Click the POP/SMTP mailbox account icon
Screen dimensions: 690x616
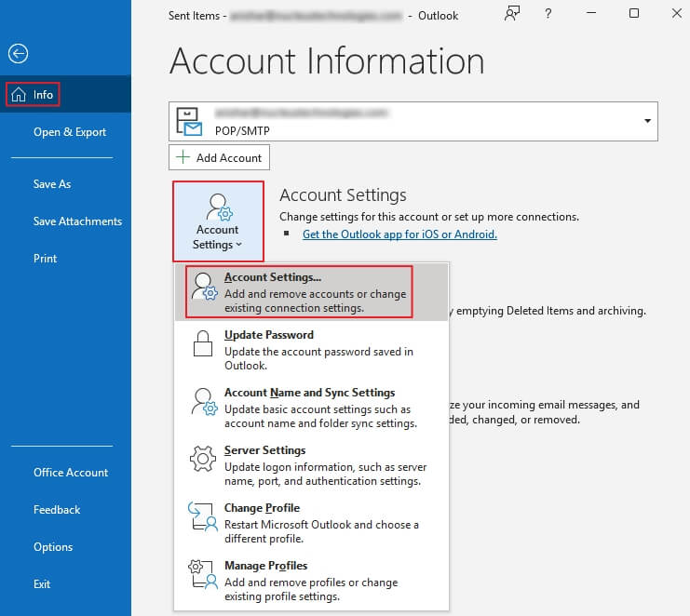coord(189,121)
